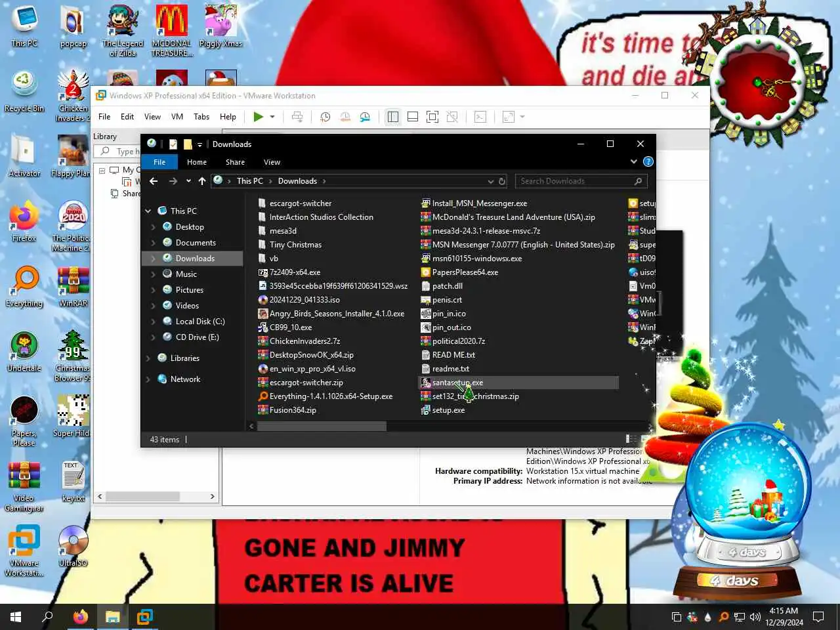The width and height of the screenshot is (840, 630).
Task: Open VMware Tabs menu
Action: pos(201,117)
